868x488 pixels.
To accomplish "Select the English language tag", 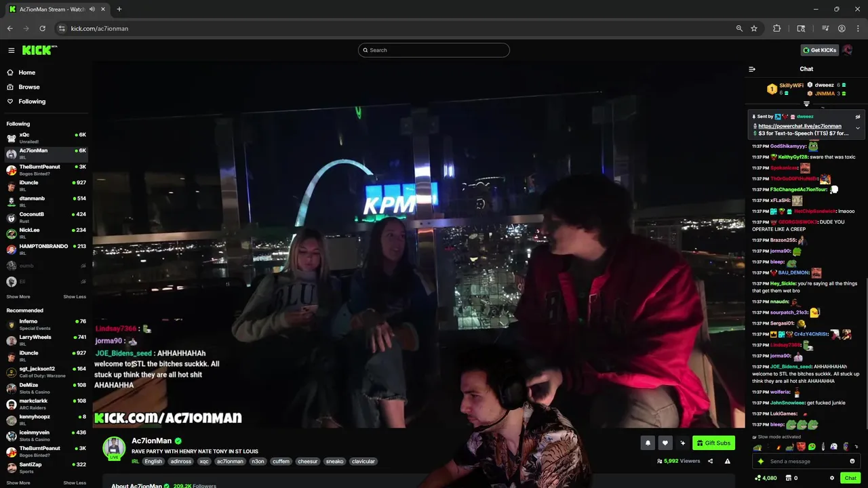I will coord(153,462).
